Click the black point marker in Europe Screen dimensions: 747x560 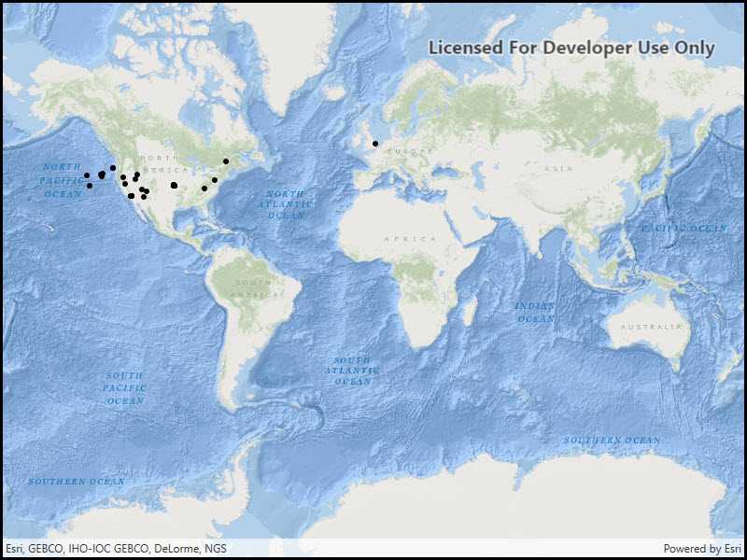[374, 144]
